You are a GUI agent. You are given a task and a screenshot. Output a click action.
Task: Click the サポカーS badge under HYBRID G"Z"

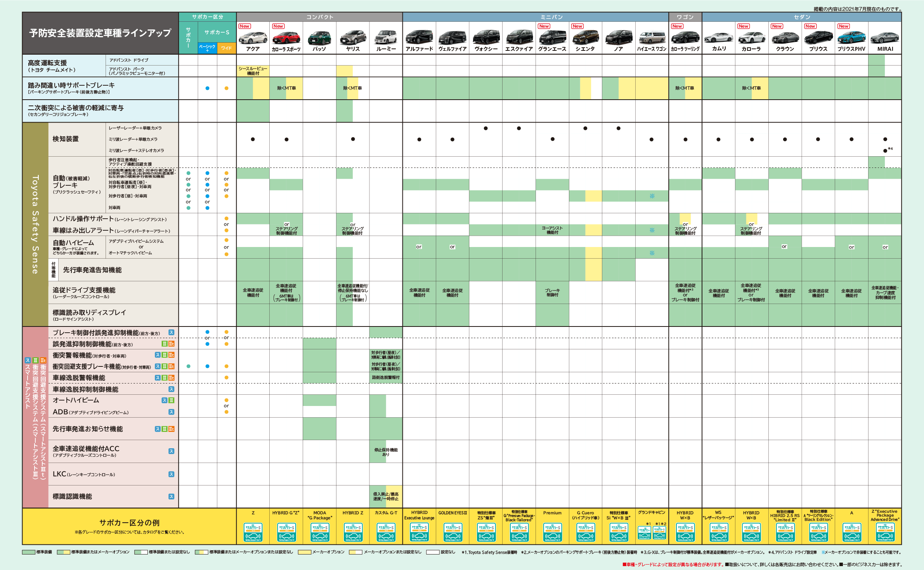(286, 532)
